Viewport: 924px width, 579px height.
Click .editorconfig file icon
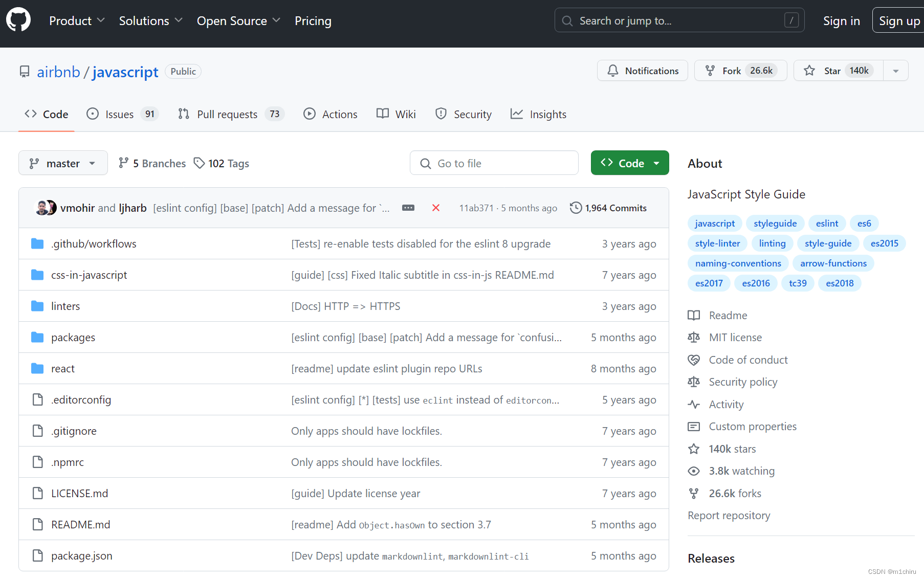(x=37, y=399)
